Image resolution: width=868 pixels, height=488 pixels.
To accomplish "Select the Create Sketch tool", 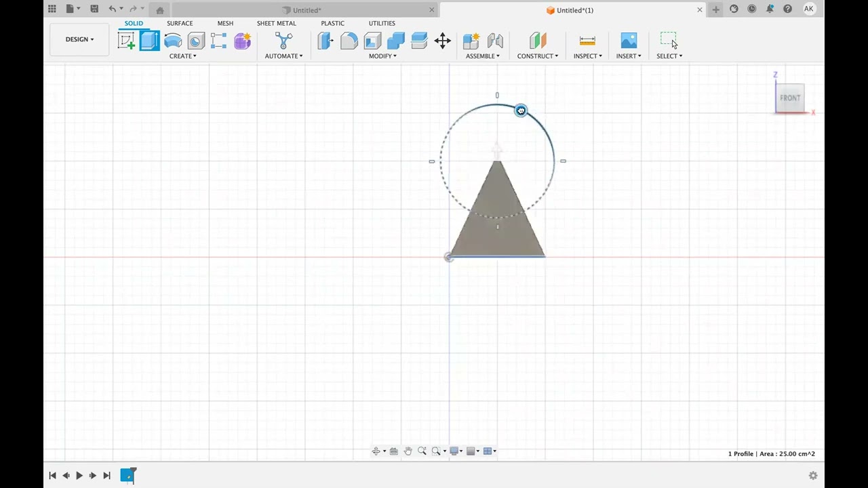I will point(126,41).
